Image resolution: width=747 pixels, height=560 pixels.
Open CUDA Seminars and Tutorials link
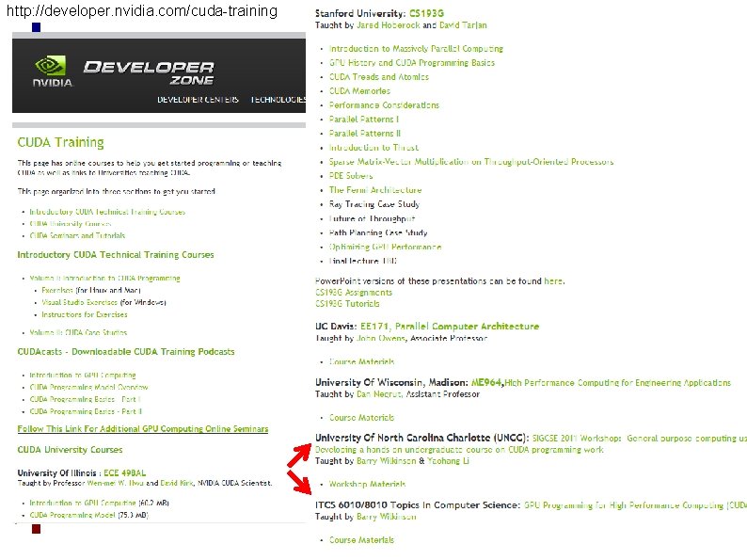coord(77,235)
